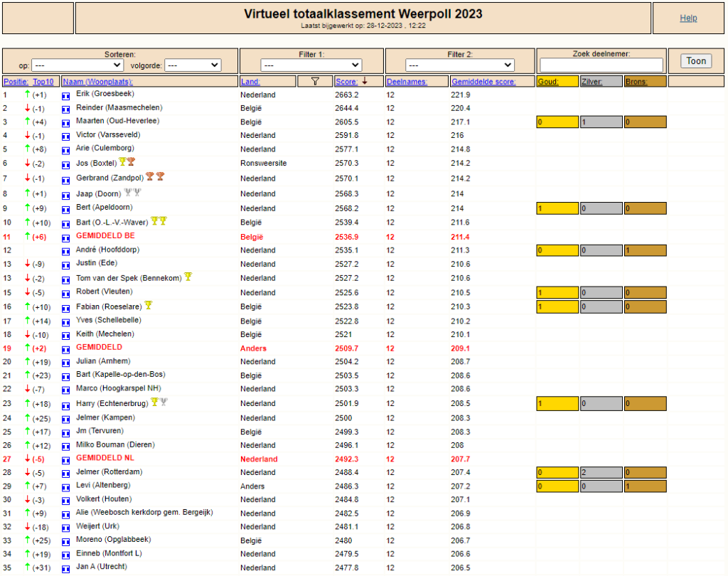This screenshot has width=728, height=576.
Task: Click the blue icon beside GEMIDDELD BE row
Action: [66, 238]
